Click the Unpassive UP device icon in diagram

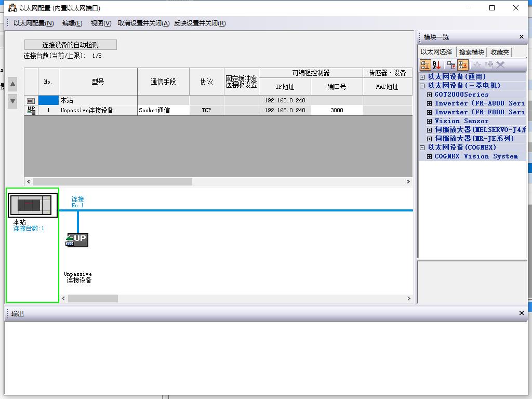click(77, 240)
